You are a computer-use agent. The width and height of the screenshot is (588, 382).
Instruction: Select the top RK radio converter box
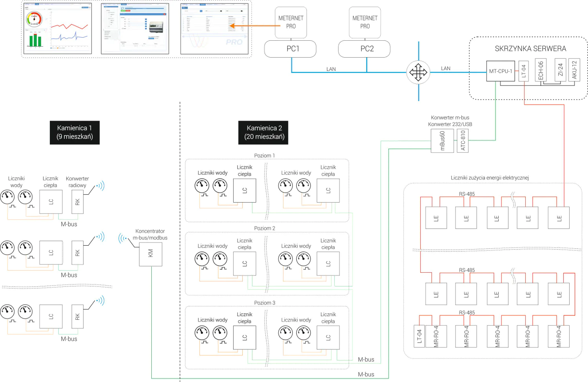tap(78, 202)
